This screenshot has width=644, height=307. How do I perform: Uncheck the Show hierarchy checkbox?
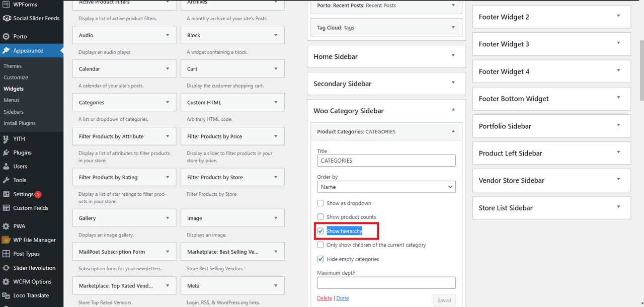tap(320, 231)
